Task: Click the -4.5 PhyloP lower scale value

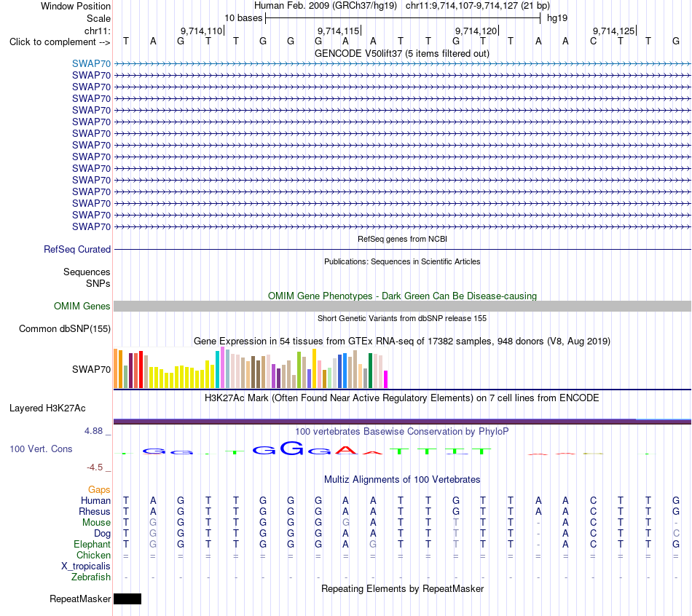Action: [95, 467]
